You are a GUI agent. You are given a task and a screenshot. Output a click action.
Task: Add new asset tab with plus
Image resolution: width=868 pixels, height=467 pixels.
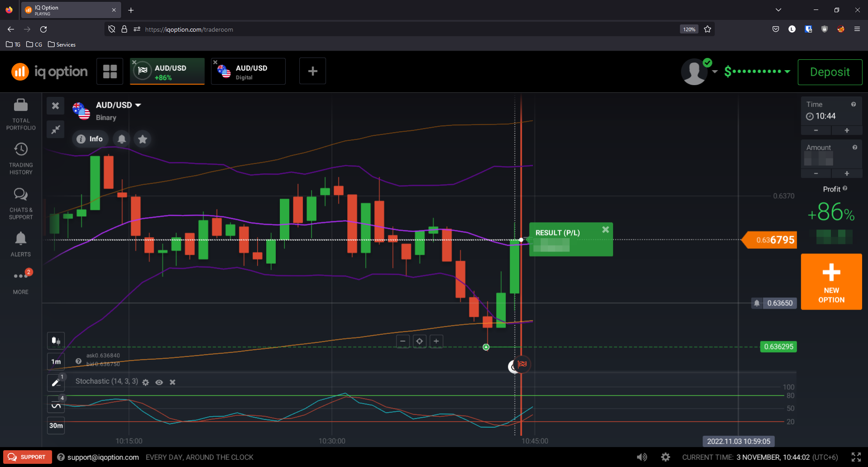pos(312,71)
